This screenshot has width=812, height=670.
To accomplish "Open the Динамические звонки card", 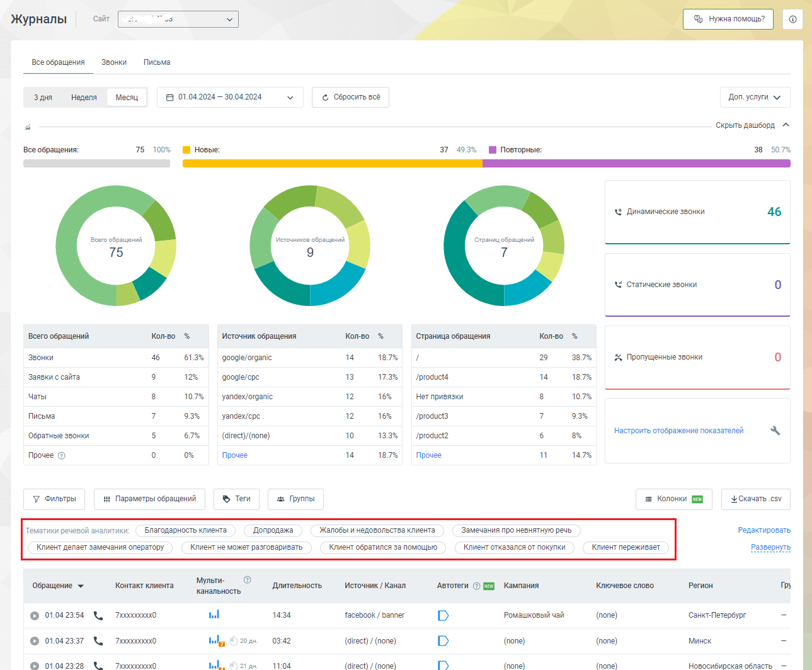I will click(697, 212).
